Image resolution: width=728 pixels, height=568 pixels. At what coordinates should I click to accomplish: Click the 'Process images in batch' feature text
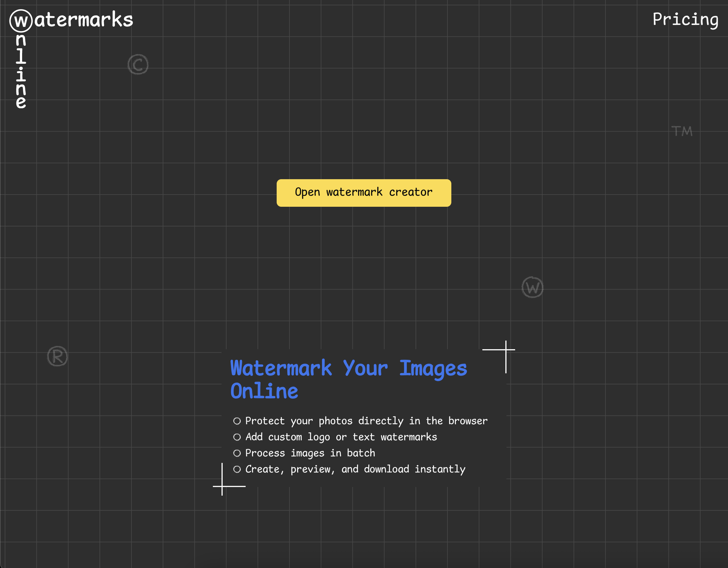(310, 453)
